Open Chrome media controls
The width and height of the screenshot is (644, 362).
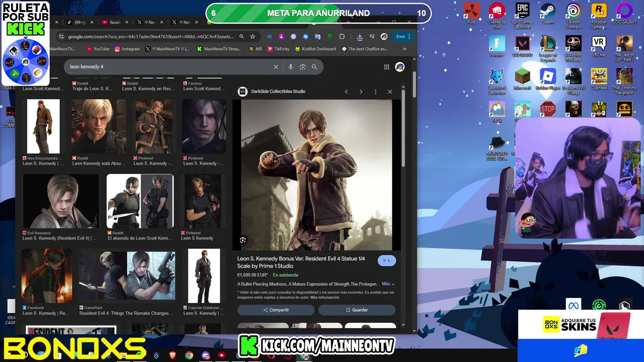tap(372, 37)
